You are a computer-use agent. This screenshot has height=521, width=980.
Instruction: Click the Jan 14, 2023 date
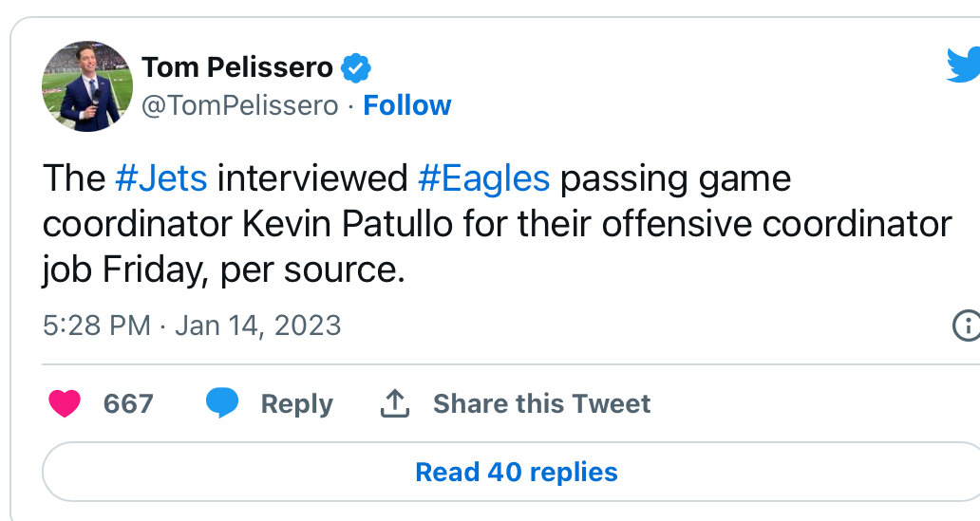tap(258, 326)
